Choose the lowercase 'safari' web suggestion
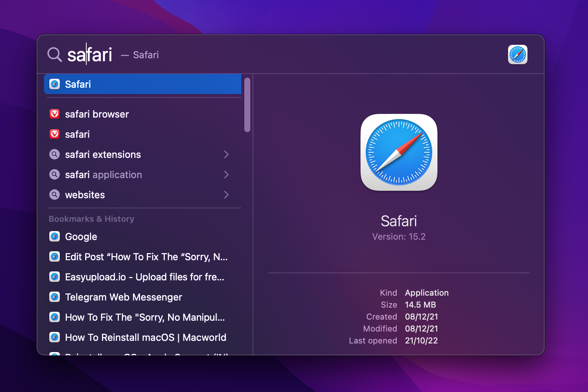The width and height of the screenshot is (588, 392). click(x=143, y=134)
